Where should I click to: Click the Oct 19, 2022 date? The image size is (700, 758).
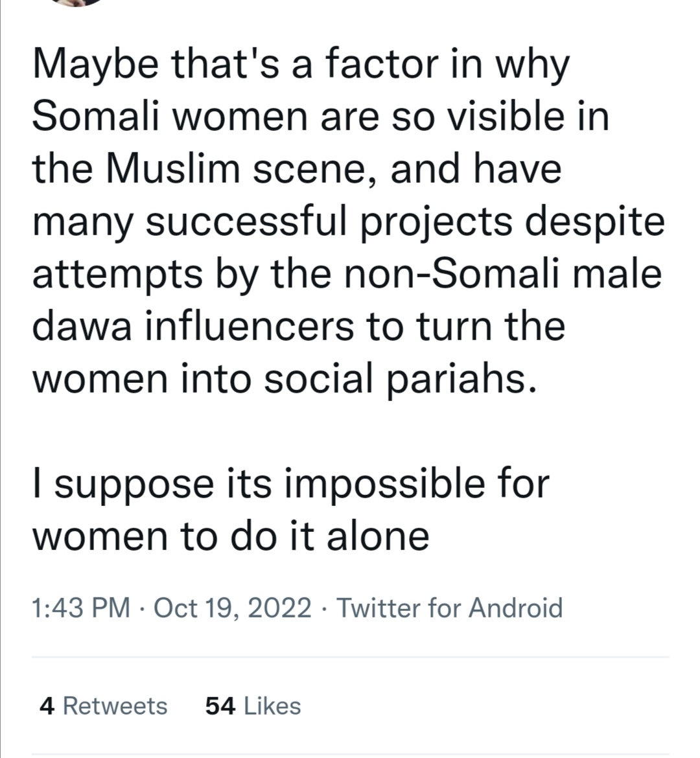point(232,608)
